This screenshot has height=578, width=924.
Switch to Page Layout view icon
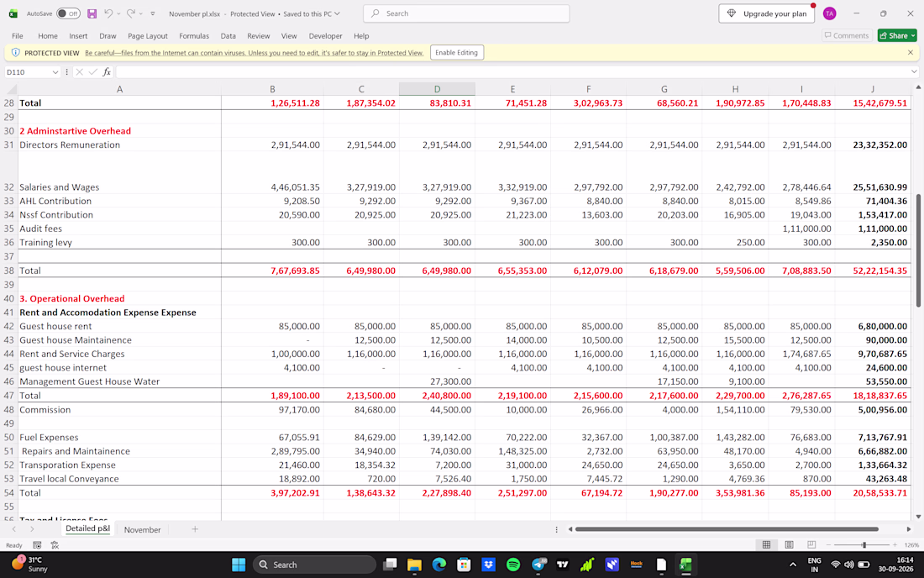[789, 545]
